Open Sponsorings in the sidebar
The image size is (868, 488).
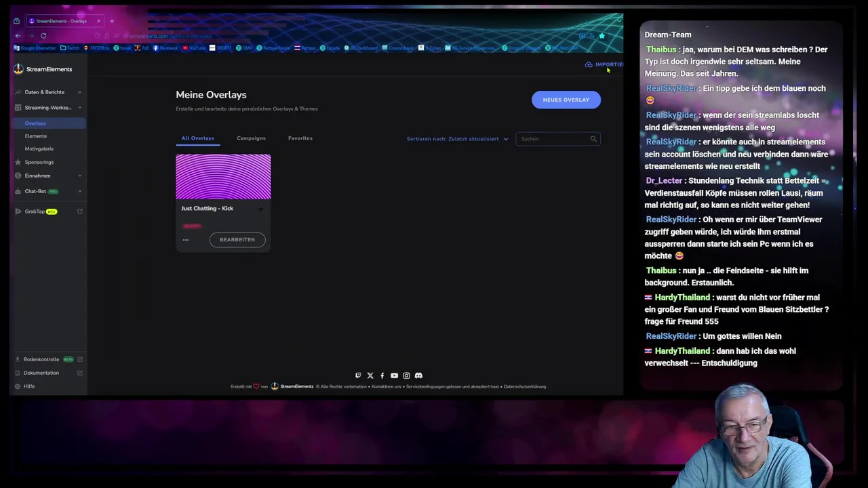[x=39, y=162]
